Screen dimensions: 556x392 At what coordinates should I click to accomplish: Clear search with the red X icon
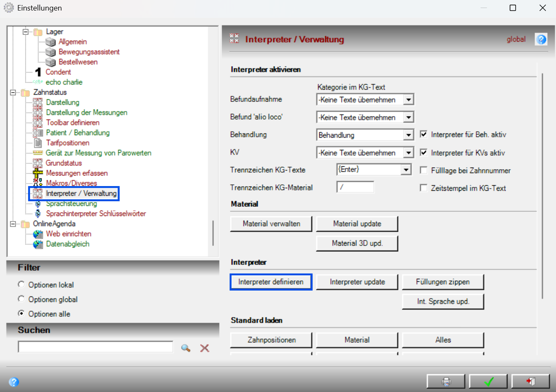pyautogui.click(x=205, y=348)
